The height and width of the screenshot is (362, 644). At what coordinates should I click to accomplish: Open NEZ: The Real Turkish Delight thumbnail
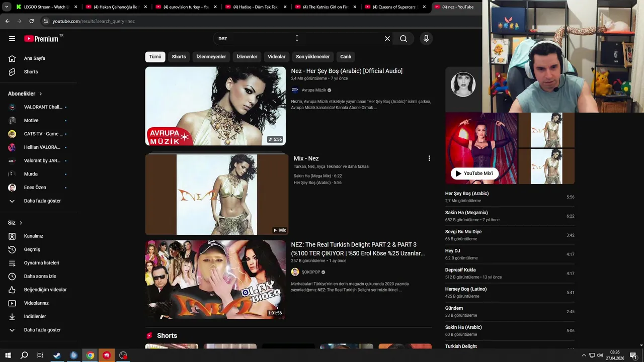pos(215,280)
